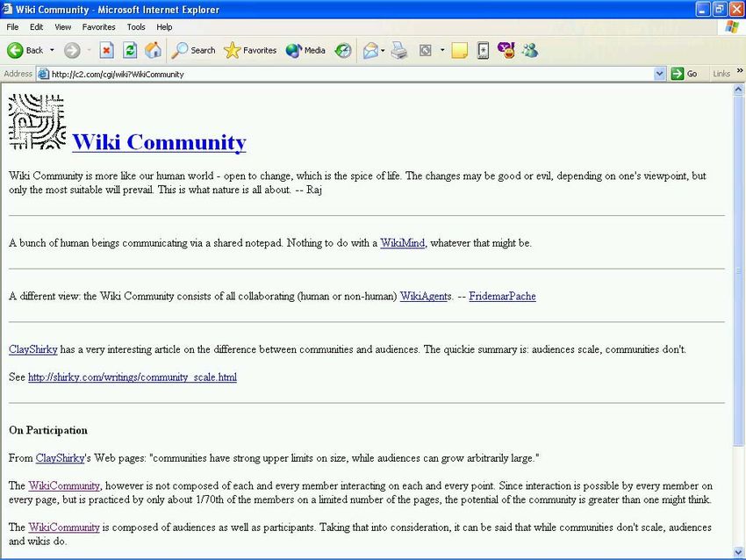Open WikiCommunity link before 'is composed of audiences'

[x=64, y=528]
